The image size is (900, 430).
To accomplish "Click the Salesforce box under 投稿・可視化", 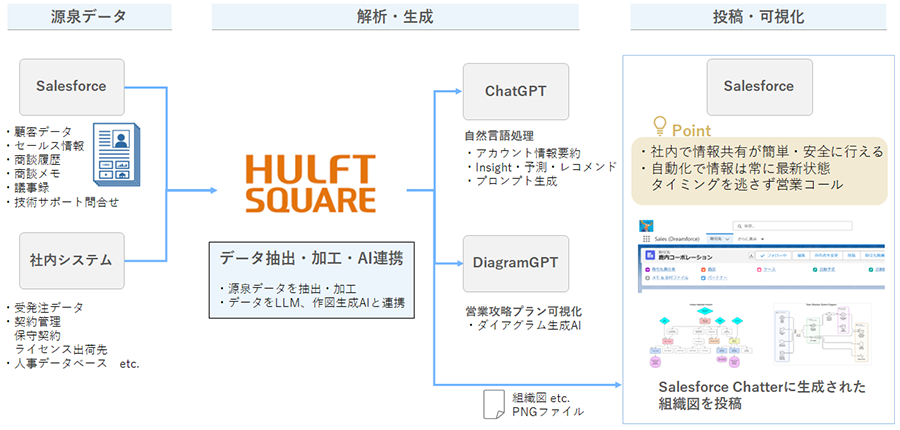I will click(x=759, y=87).
